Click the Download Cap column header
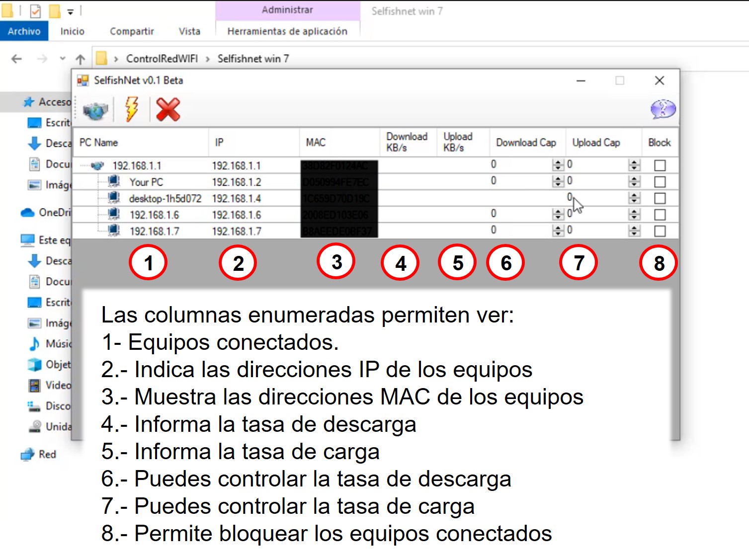 coord(528,143)
